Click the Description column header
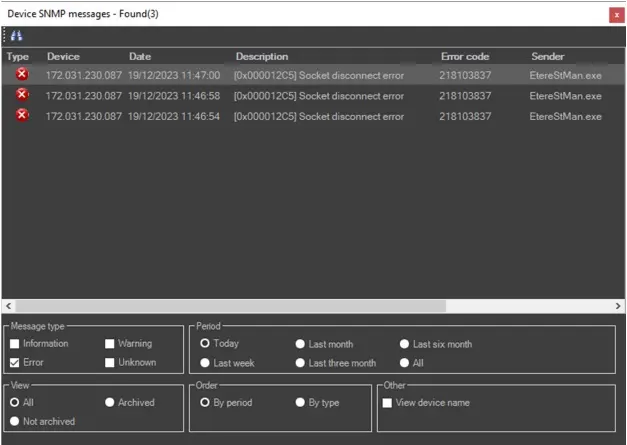The height and width of the screenshot is (445, 627). click(262, 57)
